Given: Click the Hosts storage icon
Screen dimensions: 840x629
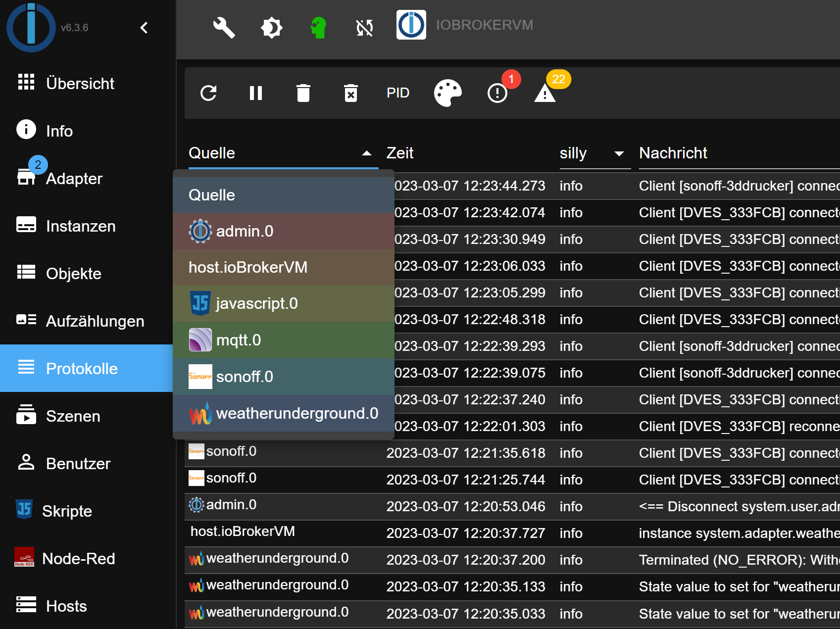Looking at the screenshot, I should click(x=26, y=604).
